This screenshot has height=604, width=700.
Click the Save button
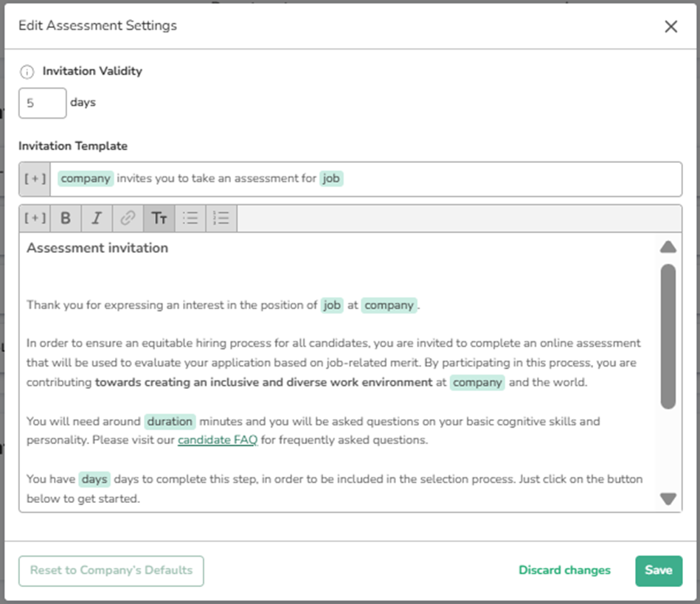pos(658,571)
